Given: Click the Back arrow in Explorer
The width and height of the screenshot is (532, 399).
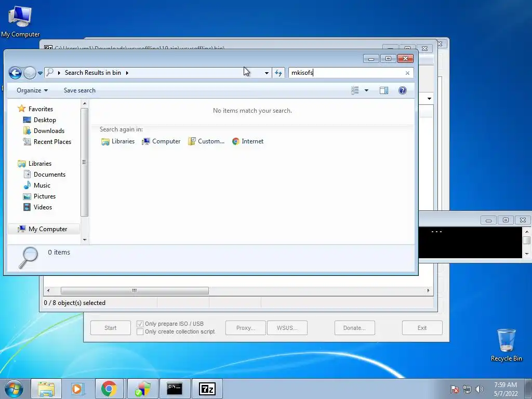Looking at the screenshot, I should (15, 73).
